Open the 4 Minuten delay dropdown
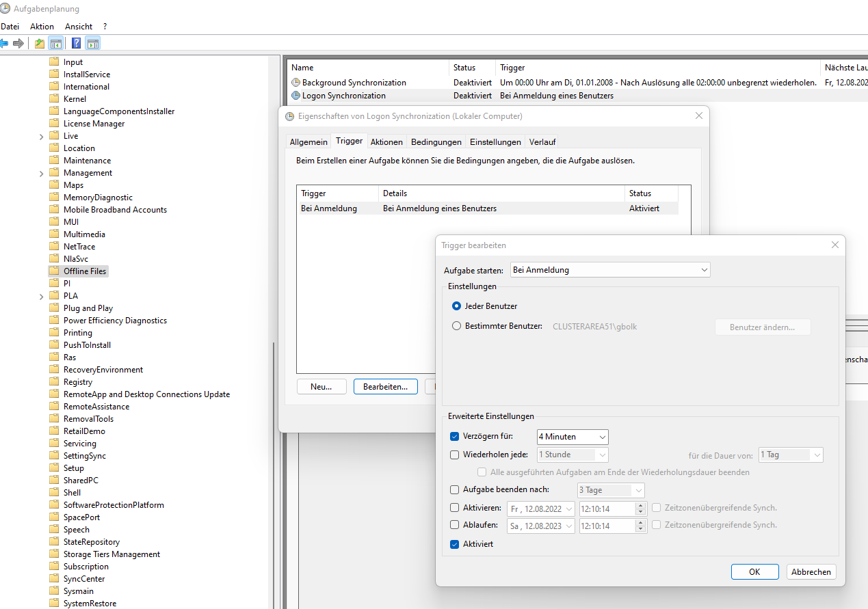Viewport: 868px width, 609px height. (573, 437)
